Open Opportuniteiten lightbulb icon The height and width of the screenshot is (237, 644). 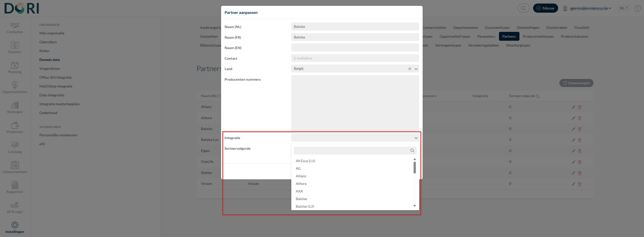pyautogui.click(x=15, y=85)
